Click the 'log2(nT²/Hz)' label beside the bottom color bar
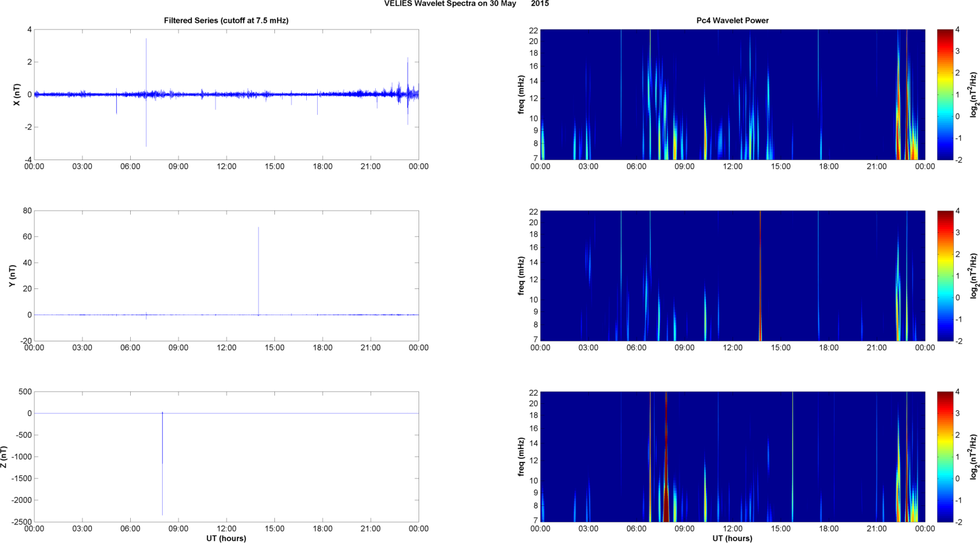The height and width of the screenshot is (543, 980). (974, 457)
